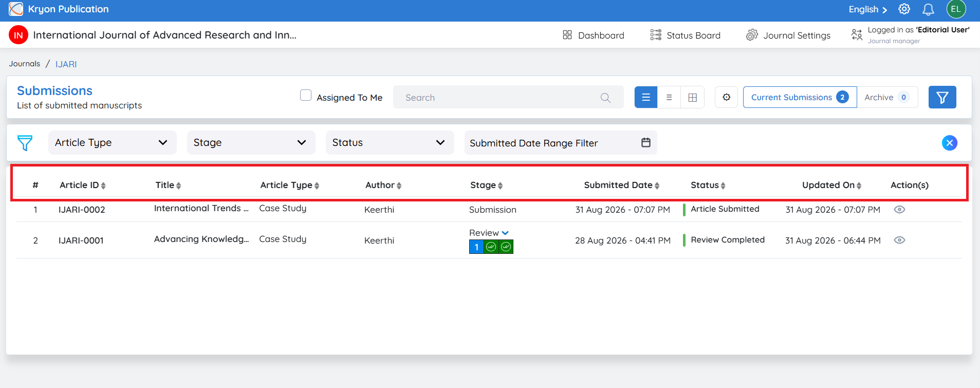Enable the Assigned To Me checkbox
The image size is (980, 388).
tap(306, 95)
